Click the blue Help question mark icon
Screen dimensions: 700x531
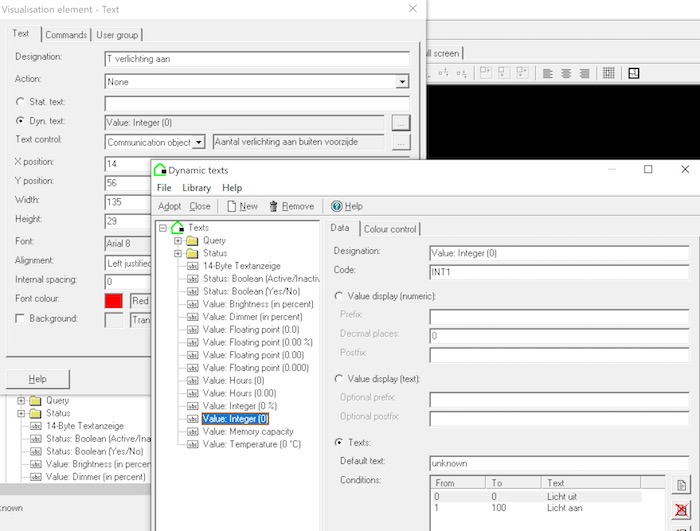click(337, 206)
